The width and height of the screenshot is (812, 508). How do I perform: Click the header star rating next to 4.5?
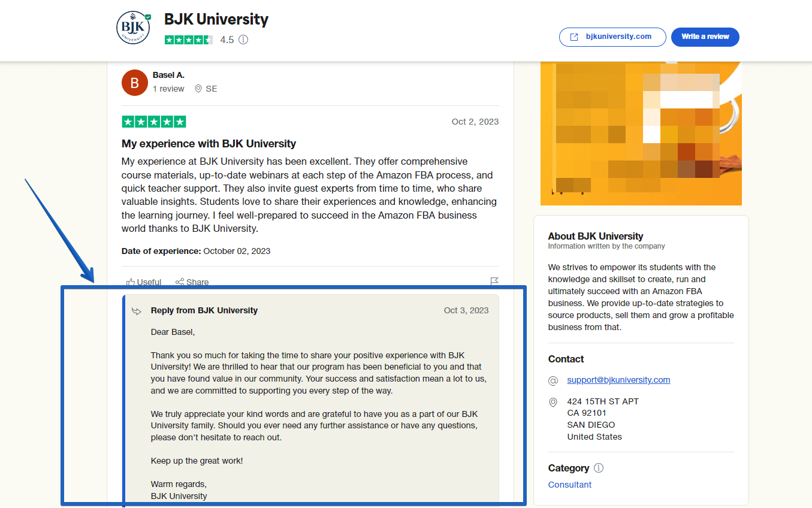(x=188, y=40)
